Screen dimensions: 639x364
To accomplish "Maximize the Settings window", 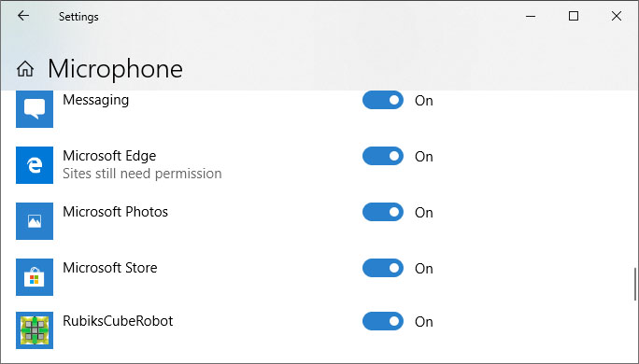I will coord(574,16).
